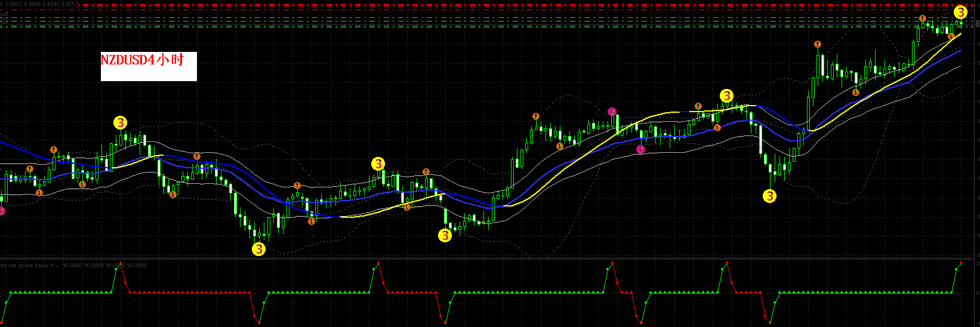Select the second yellow 3 trough marker from left
980x327 pixels.
coord(445,236)
